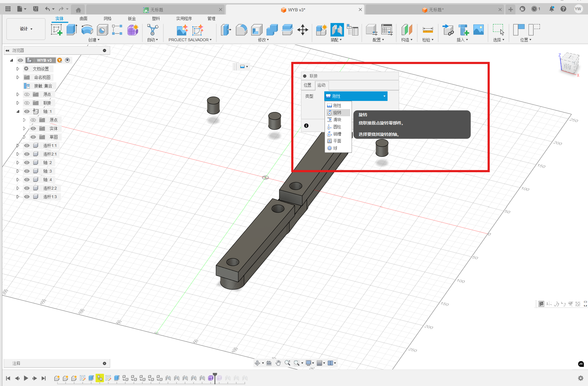Select the Fillet tool icon

242,30
